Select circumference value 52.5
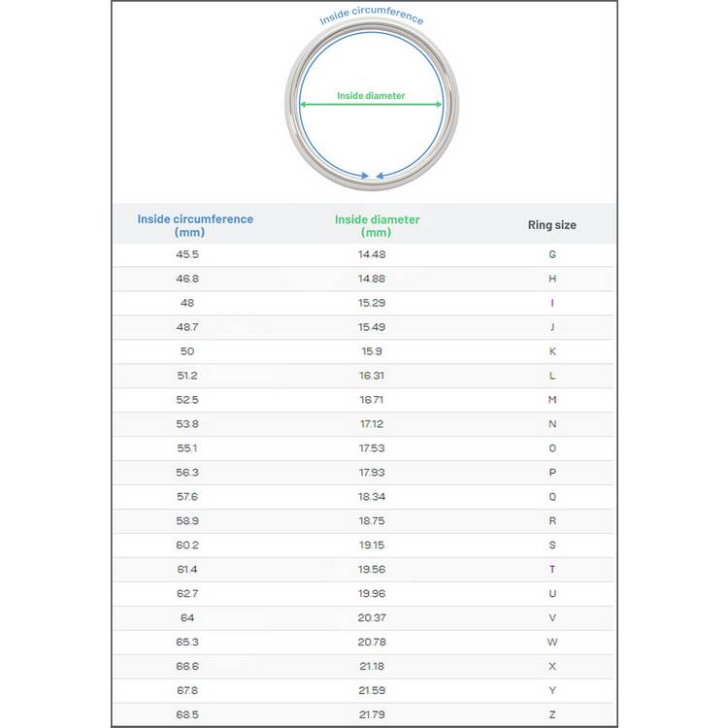The image size is (728, 728). [x=187, y=400]
